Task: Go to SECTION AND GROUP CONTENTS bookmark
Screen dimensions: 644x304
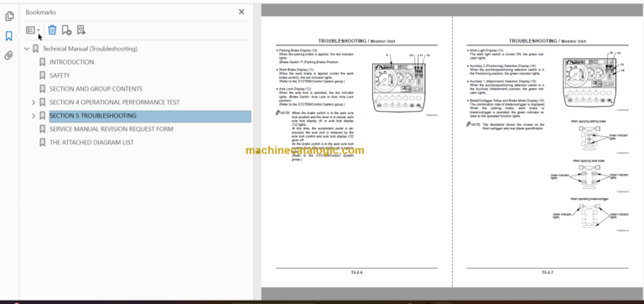Action: (x=96, y=89)
